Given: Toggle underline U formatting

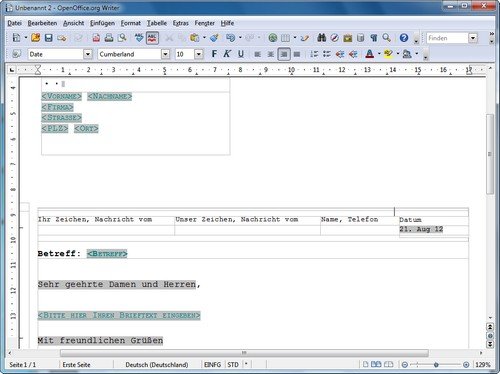Looking at the screenshot, I should point(241,54).
